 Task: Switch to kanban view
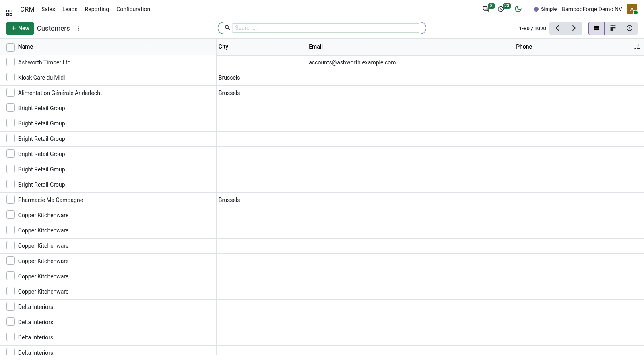tap(613, 28)
